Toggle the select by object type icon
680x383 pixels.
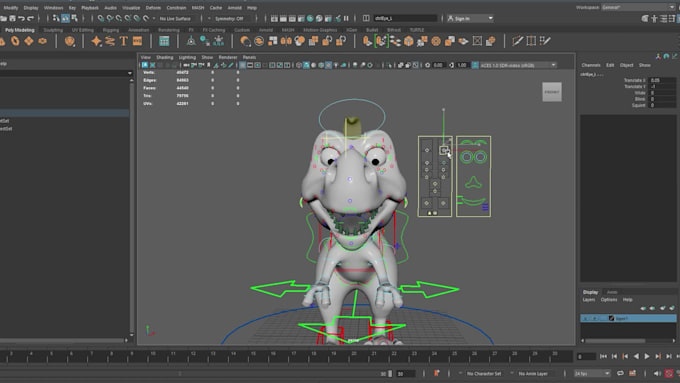pyautogui.click(x=65, y=18)
